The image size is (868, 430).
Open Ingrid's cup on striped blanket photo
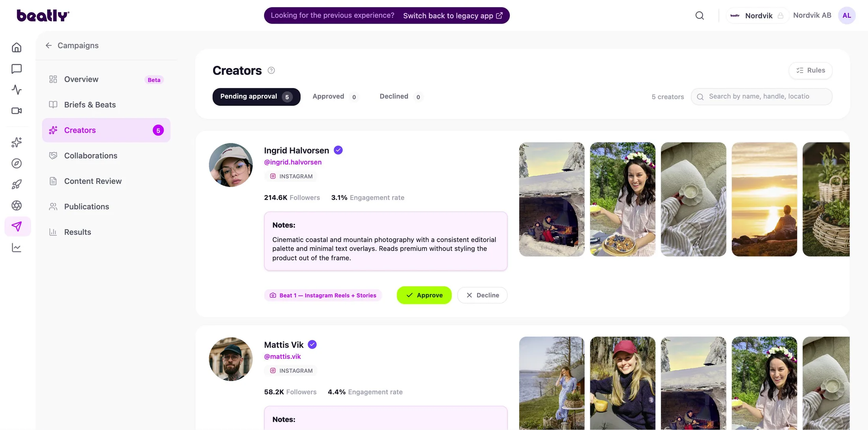[x=693, y=199]
